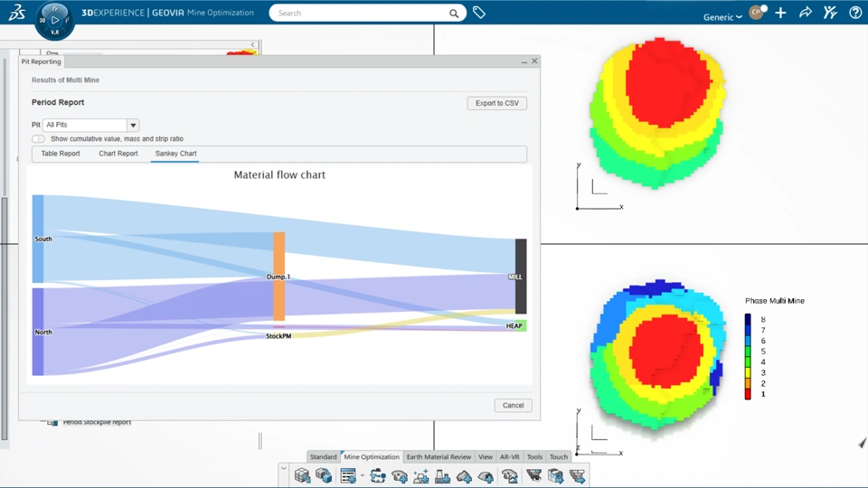The height and width of the screenshot is (488, 868).
Task: Close the Pit Reporting dialog
Action: pos(534,61)
